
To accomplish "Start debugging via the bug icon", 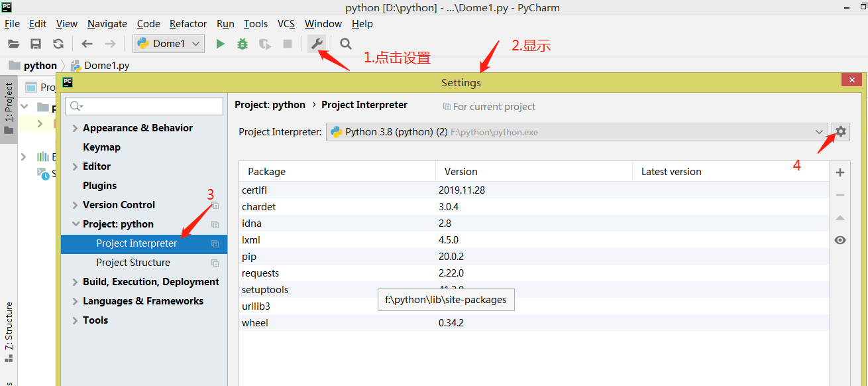I will 242,43.
